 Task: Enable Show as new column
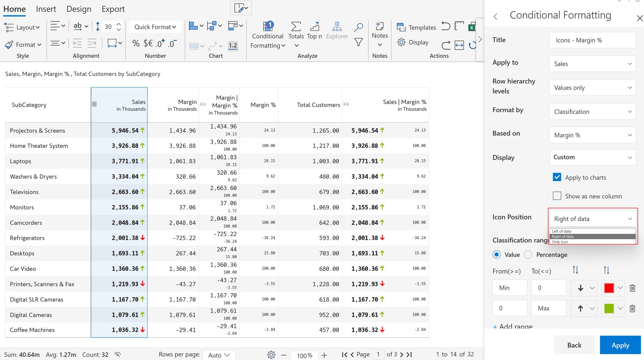coord(557,196)
